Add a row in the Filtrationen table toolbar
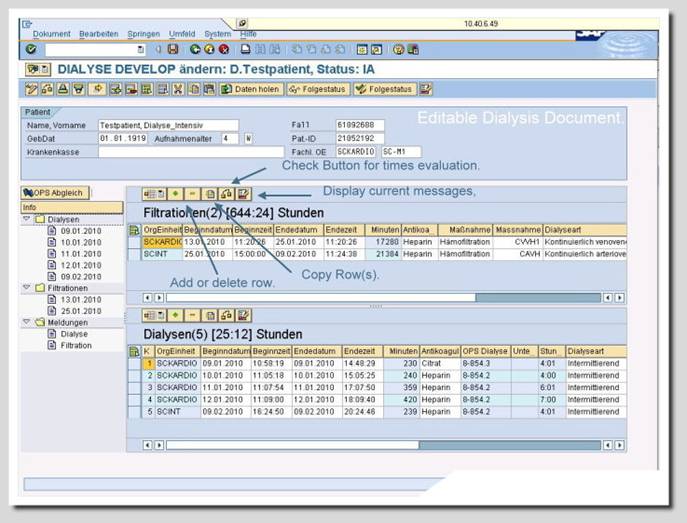687x523 pixels. point(175,192)
